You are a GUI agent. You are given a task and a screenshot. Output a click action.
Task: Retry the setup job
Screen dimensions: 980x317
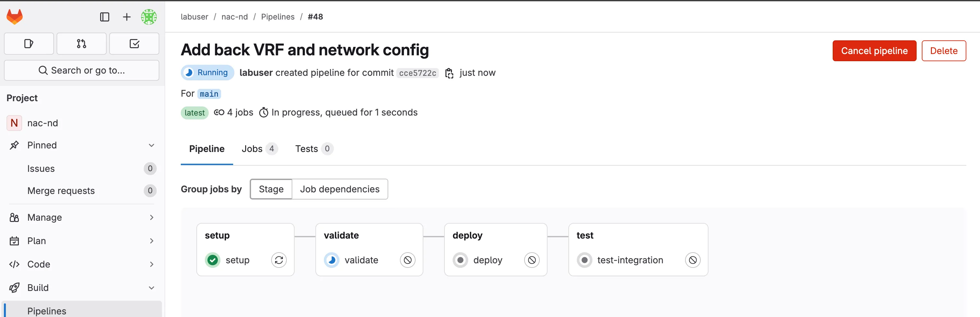coord(279,260)
